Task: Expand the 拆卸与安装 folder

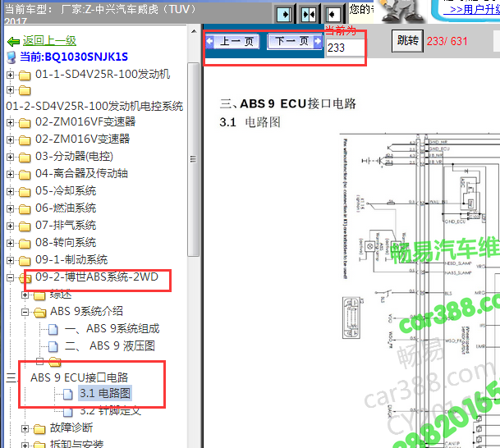Action: [x=25, y=445]
